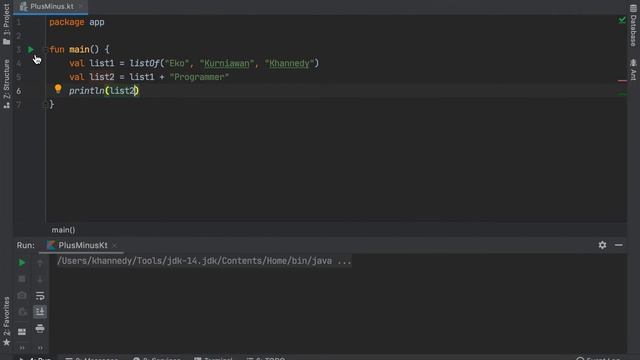The image size is (640, 360).
Task: Click the word 'app' on line 1
Action: coord(97,22)
